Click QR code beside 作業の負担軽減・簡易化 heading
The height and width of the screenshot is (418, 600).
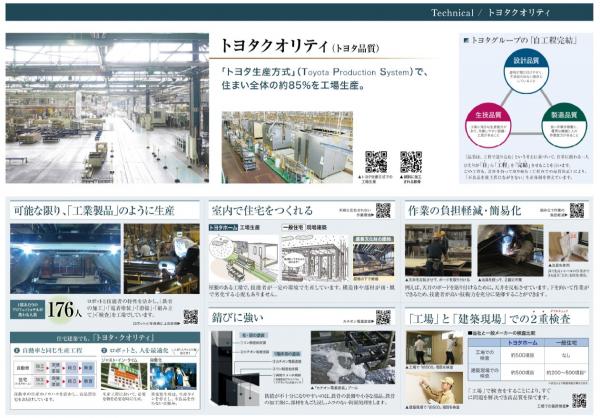point(577,210)
